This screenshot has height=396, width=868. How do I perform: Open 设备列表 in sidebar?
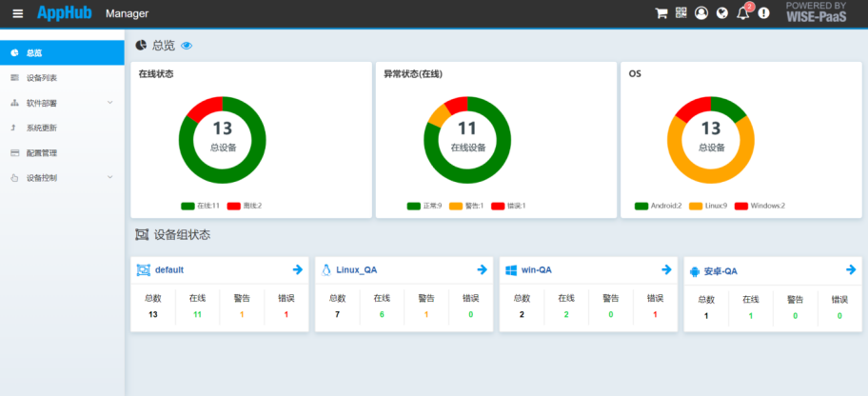pyautogui.click(x=62, y=78)
